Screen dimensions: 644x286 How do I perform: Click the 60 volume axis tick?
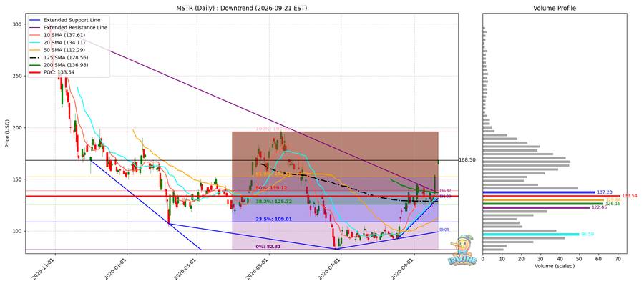tap(598, 259)
